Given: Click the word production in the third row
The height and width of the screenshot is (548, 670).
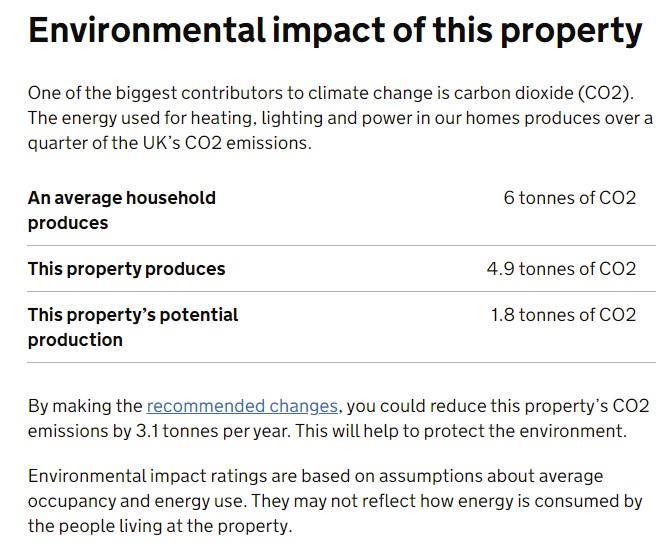Looking at the screenshot, I should (75, 340).
